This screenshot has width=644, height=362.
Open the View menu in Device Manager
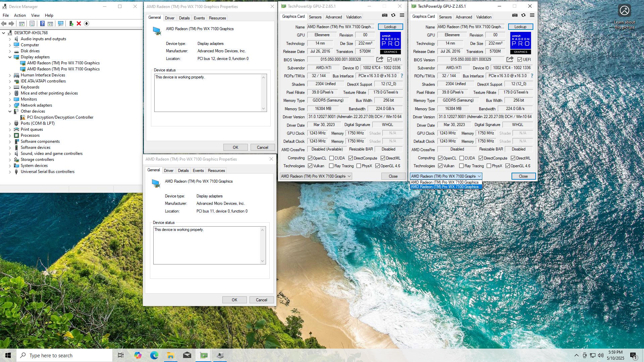click(x=35, y=15)
